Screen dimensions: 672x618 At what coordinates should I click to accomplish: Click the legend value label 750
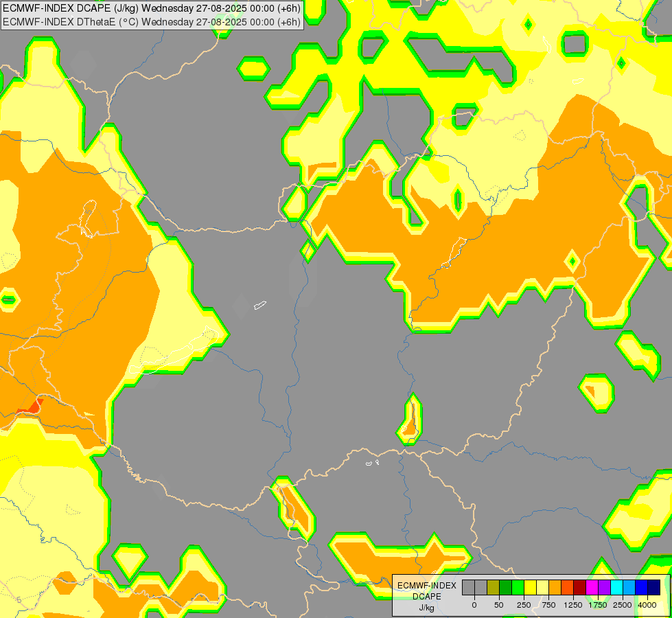(x=548, y=605)
